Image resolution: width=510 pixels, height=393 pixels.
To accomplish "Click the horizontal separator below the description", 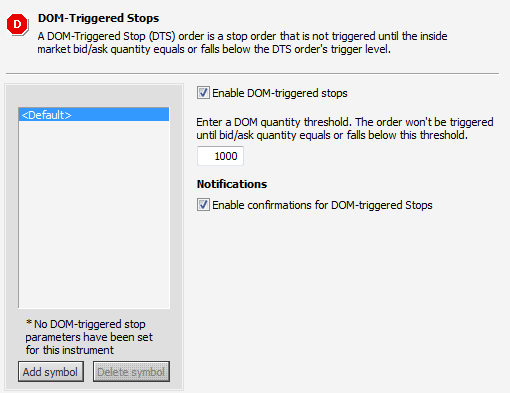I will tap(252, 73).
